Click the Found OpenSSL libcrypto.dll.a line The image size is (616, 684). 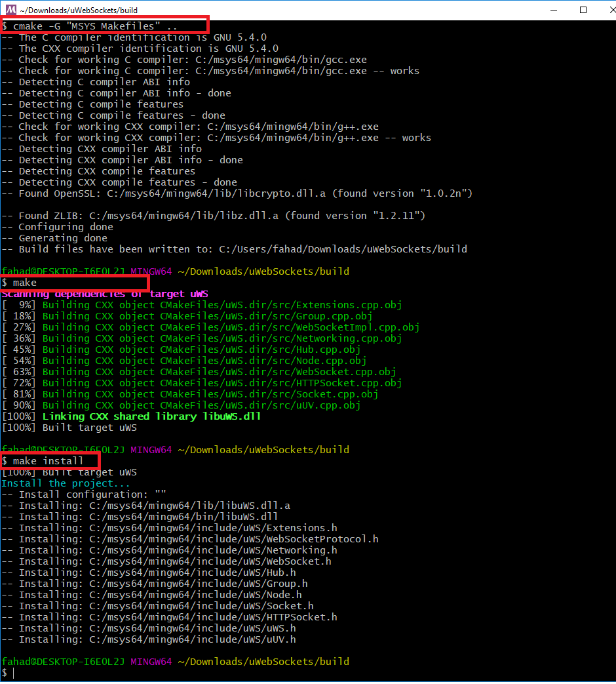[237, 193]
